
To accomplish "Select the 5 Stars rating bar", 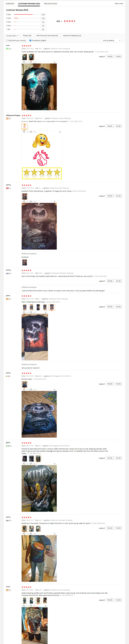I will click(x=26, y=15).
